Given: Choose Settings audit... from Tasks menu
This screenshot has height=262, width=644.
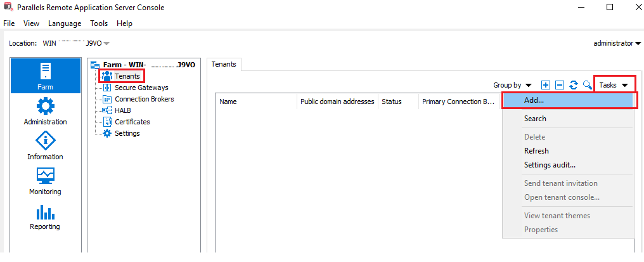Looking at the screenshot, I should point(568,165).
